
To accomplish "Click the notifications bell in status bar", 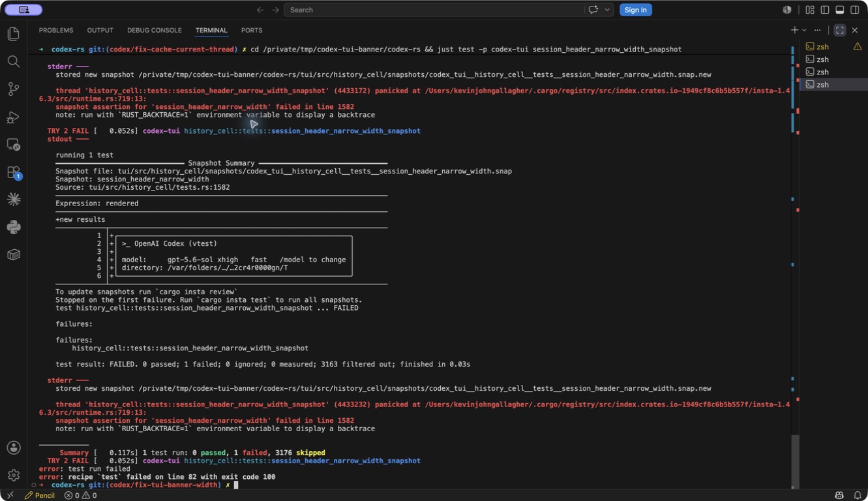I will tap(857, 495).
